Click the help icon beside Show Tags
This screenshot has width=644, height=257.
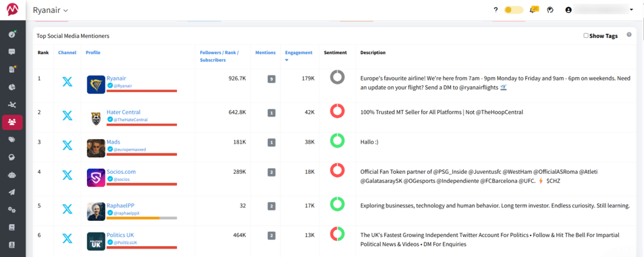(629, 35)
